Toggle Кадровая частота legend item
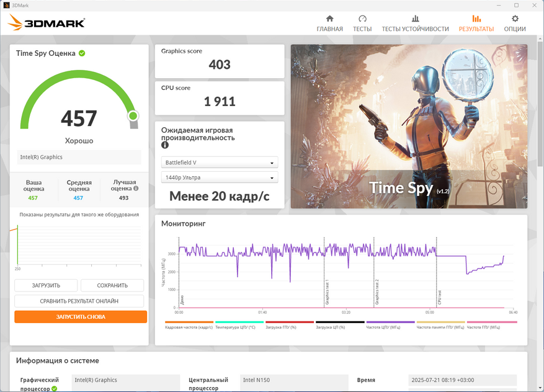Screen dimensions: 544x392 coord(189,326)
